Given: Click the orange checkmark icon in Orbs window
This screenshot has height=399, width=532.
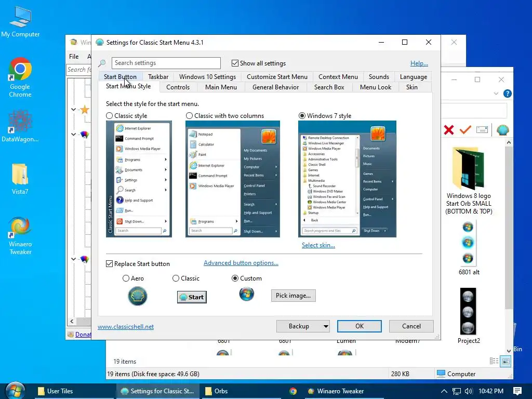Looking at the screenshot, I should (465, 129).
